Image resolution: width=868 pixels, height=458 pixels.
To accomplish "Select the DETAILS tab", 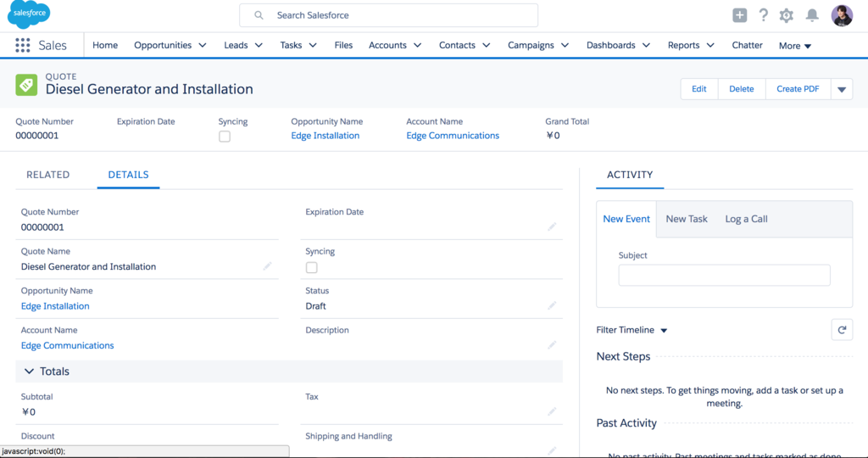I will [129, 175].
